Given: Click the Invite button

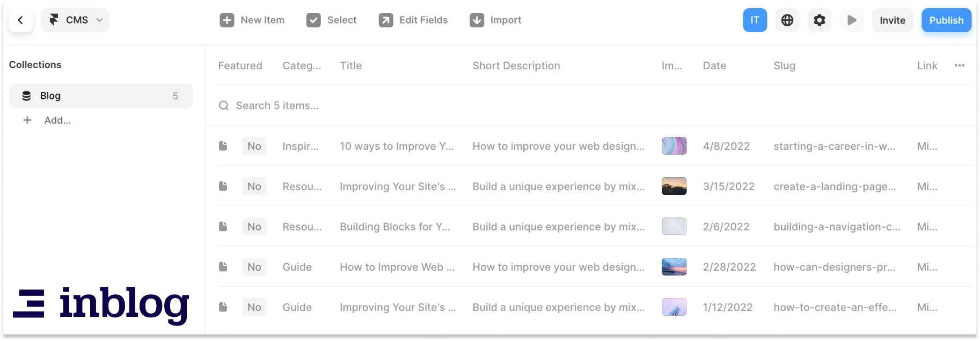Looking at the screenshot, I should pos(892,20).
